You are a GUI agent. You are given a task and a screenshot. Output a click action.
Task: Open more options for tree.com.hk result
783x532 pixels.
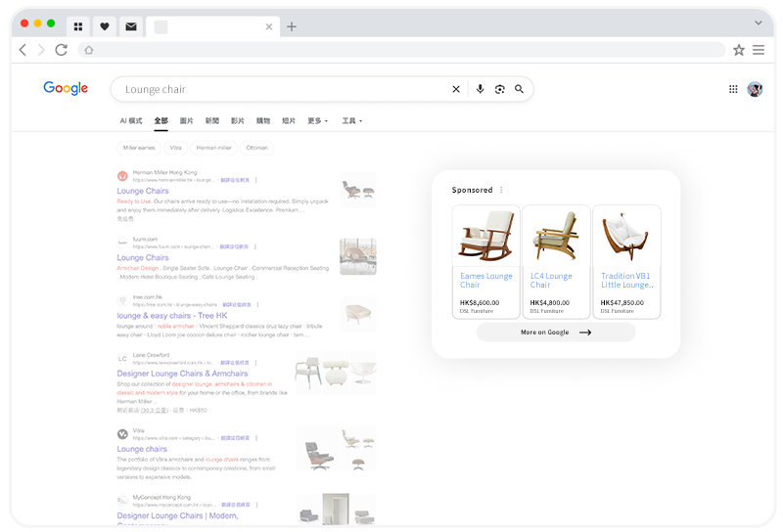pyautogui.click(x=257, y=304)
